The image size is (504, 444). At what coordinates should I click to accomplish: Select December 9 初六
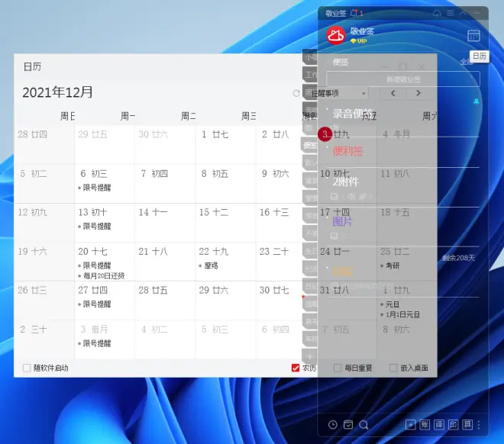[275, 174]
